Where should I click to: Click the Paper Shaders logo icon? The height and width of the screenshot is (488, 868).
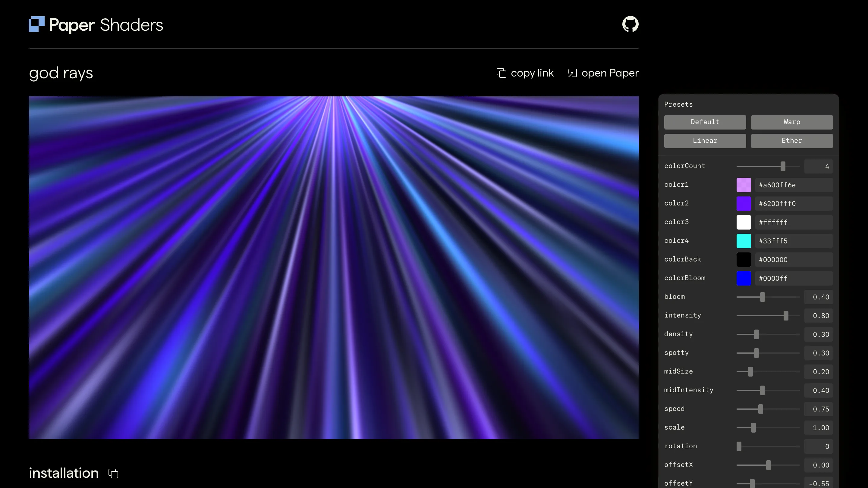tap(37, 24)
